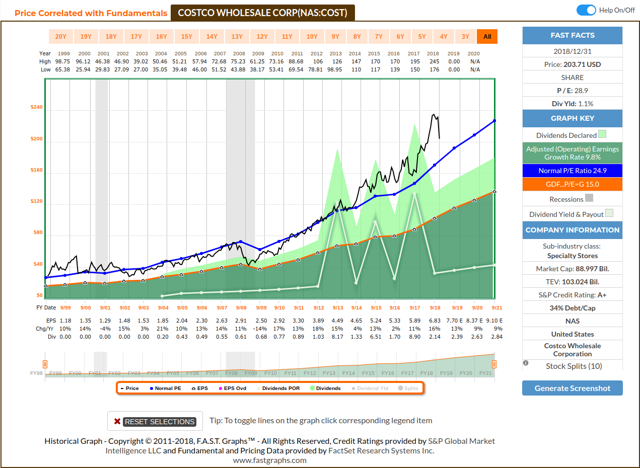Click the FY13 marker in range navigator

pyautogui.click(x=329, y=373)
